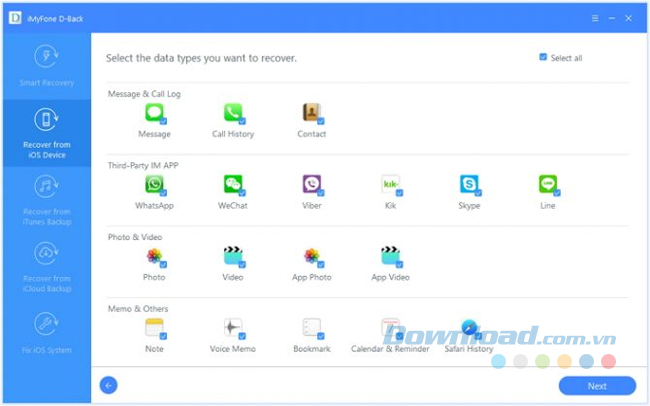Minimize the D-Back window
This screenshot has height=406, width=650.
tap(612, 18)
